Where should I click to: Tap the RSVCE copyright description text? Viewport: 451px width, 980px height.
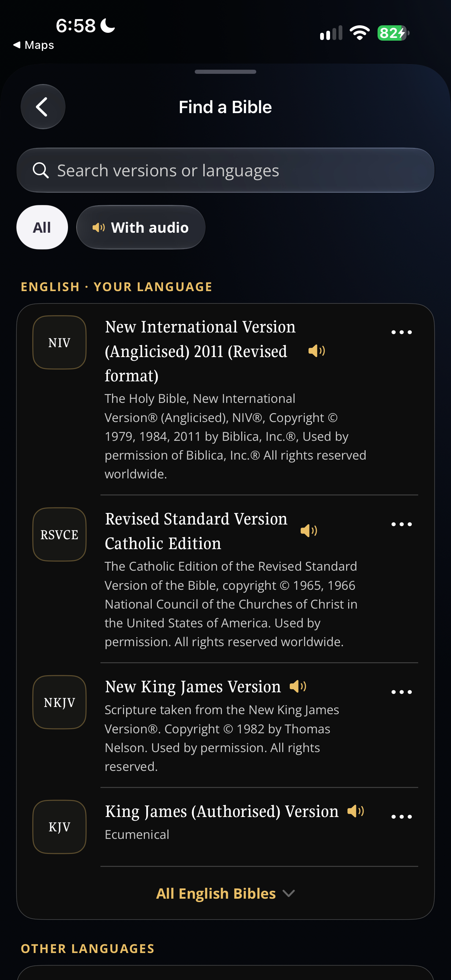click(231, 604)
